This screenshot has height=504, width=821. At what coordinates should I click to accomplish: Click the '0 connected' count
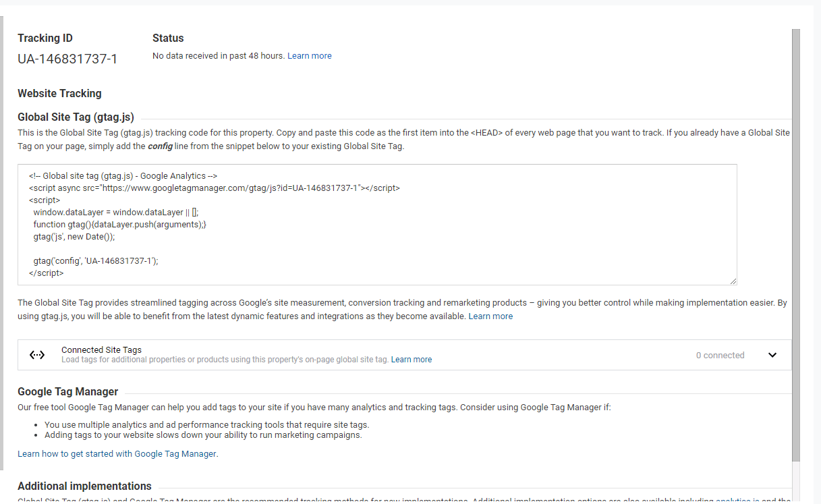[720, 356]
